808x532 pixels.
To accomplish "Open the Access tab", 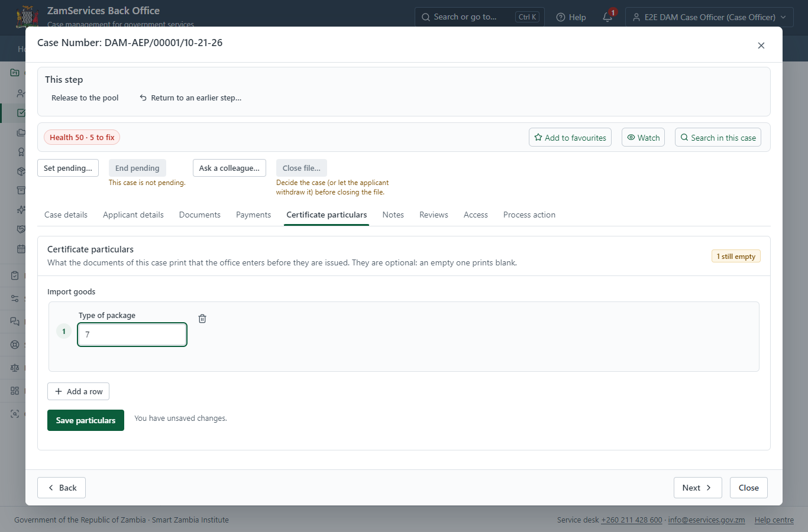I will click(x=476, y=215).
